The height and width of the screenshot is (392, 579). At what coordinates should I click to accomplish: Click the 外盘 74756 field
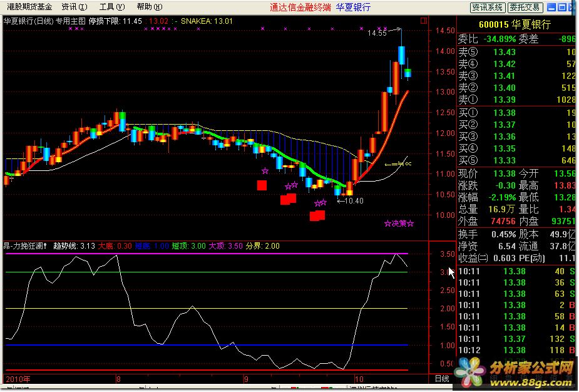pos(487,221)
